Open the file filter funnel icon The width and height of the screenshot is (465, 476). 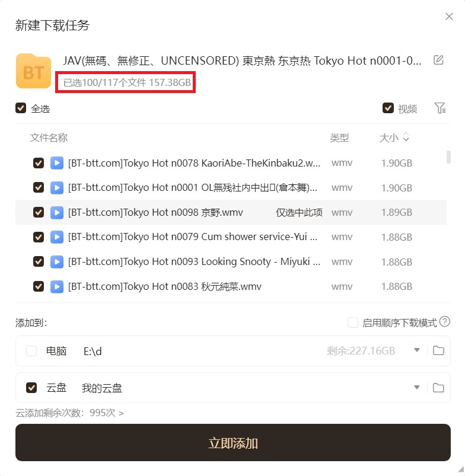[x=440, y=108]
